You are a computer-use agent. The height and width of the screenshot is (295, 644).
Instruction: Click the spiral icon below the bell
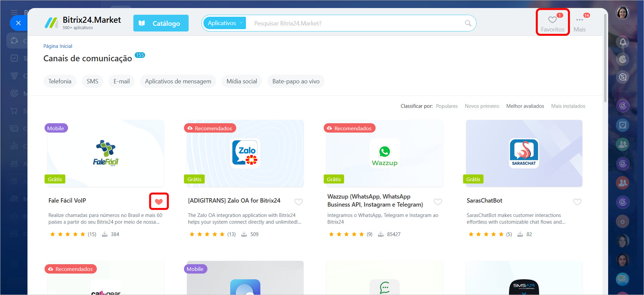623,59
